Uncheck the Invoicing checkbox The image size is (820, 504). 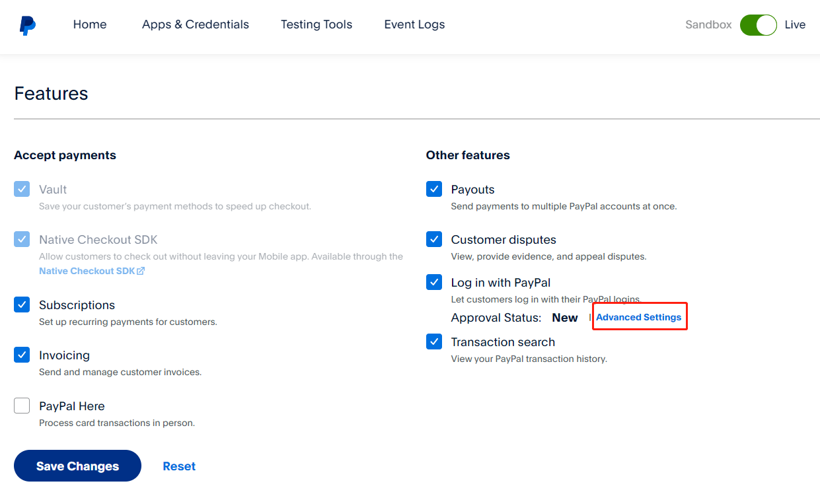[22, 355]
